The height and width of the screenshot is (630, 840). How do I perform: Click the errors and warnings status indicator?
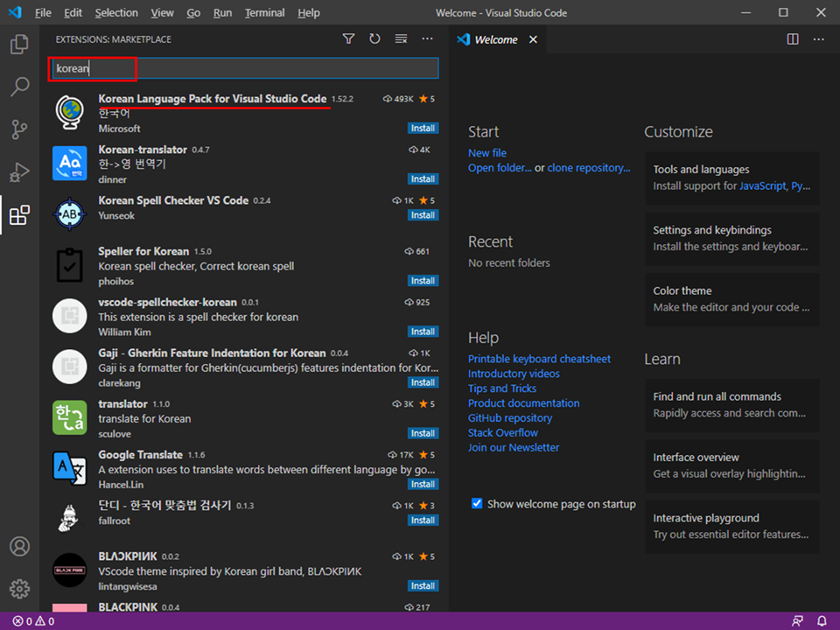pos(33,621)
